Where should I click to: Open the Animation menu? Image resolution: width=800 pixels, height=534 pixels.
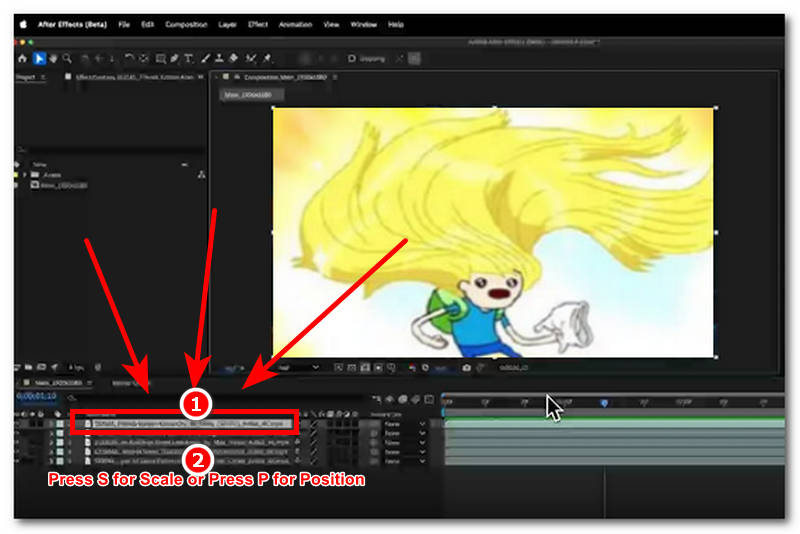[295, 24]
